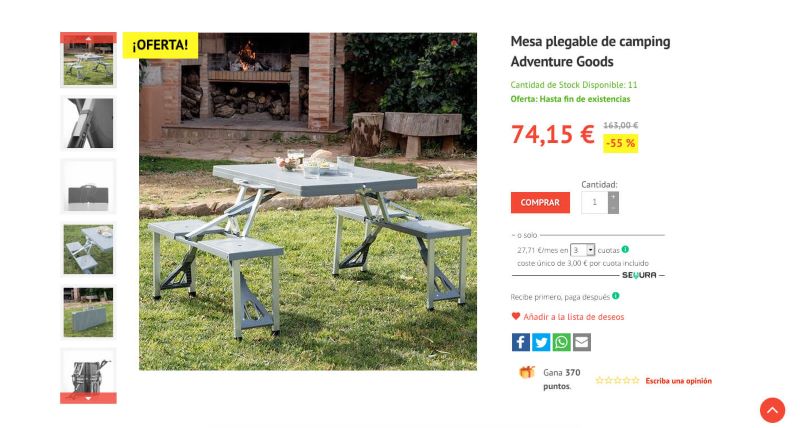Viewport: 800px width, 428px height.
Task: Click 'Escriba una opinión' link
Action: tap(678, 381)
